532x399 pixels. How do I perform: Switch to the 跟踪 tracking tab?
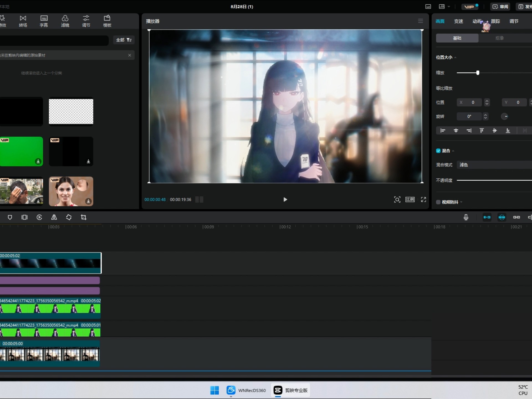495,21
